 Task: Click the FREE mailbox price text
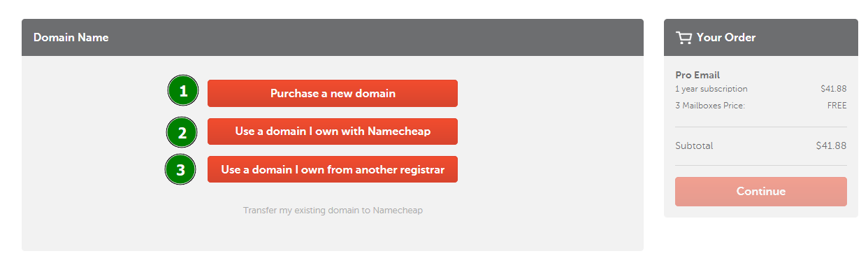pyautogui.click(x=837, y=106)
